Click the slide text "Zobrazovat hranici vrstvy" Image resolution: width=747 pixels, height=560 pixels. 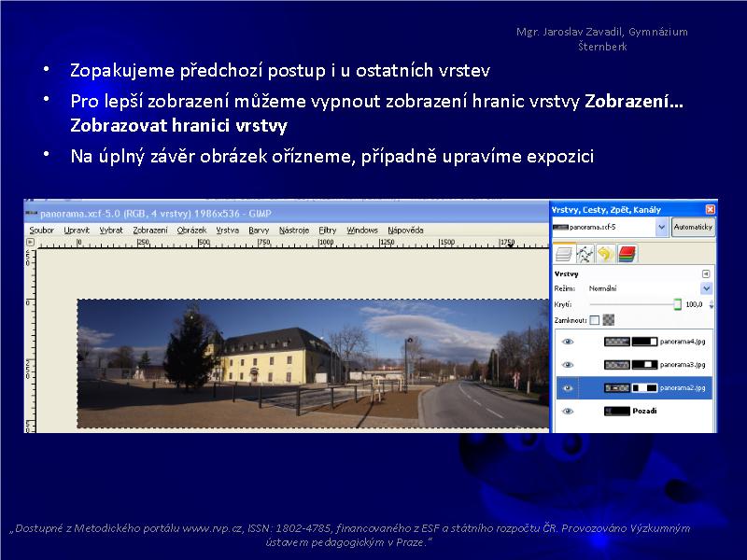point(178,126)
